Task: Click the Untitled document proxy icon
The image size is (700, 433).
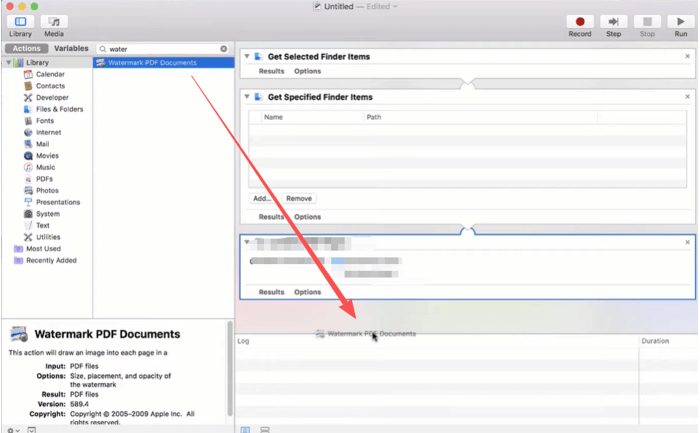Action: 317,6
